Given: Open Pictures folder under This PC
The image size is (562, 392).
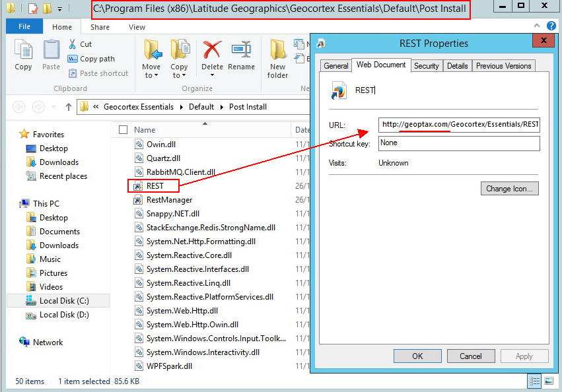Looking at the screenshot, I should (53, 273).
